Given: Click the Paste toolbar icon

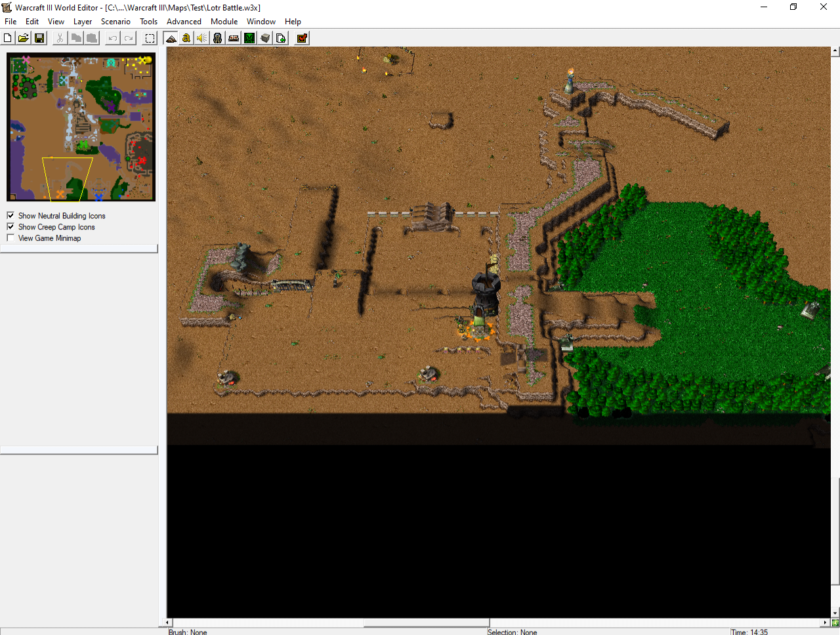Looking at the screenshot, I should 92,38.
